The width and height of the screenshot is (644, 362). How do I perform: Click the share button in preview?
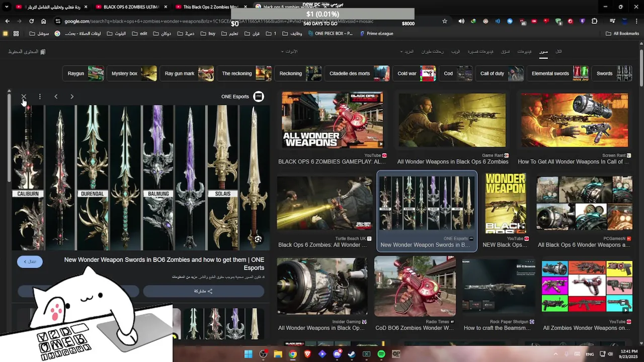[203, 291]
